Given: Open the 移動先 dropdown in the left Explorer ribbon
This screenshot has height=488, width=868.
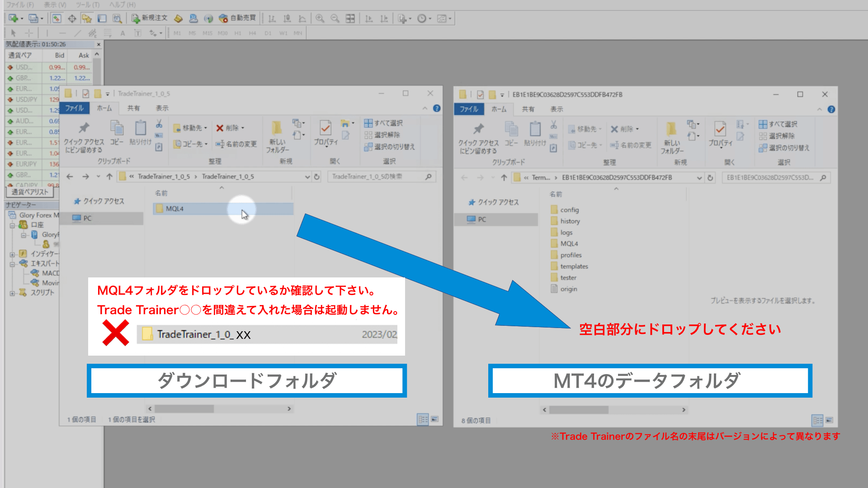Looking at the screenshot, I should pos(191,128).
